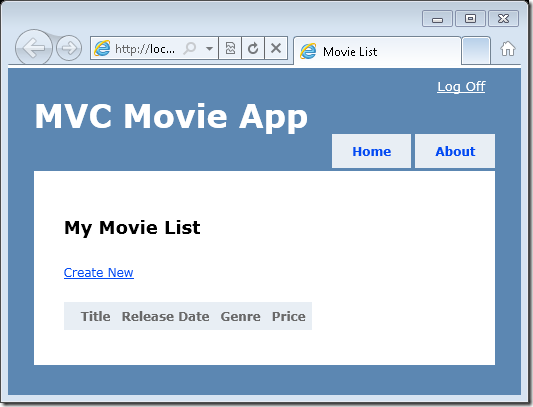Click the search magnifier in address bar

[x=190, y=48]
